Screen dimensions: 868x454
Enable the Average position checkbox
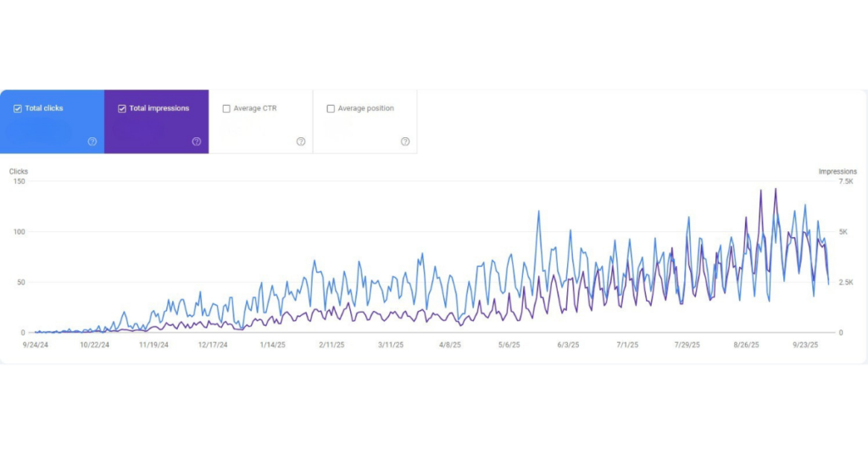click(x=331, y=108)
